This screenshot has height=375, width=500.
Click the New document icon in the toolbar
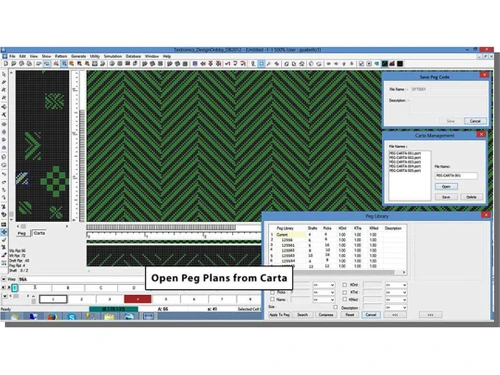tap(6, 64)
